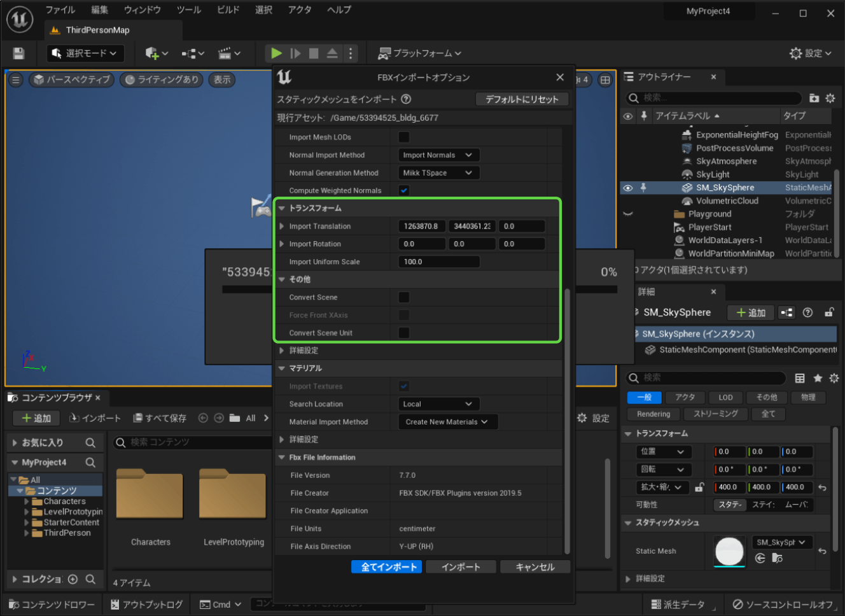Image resolution: width=845 pixels, height=616 pixels.
Task: Click the 全てインポート button
Action: click(x=388, y=567)
